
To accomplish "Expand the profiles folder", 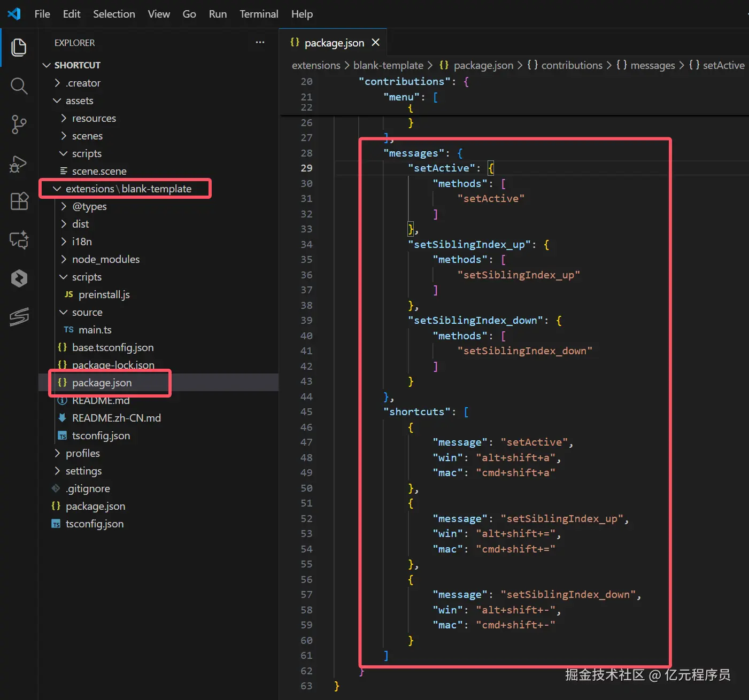I will [x=158, y=453].
